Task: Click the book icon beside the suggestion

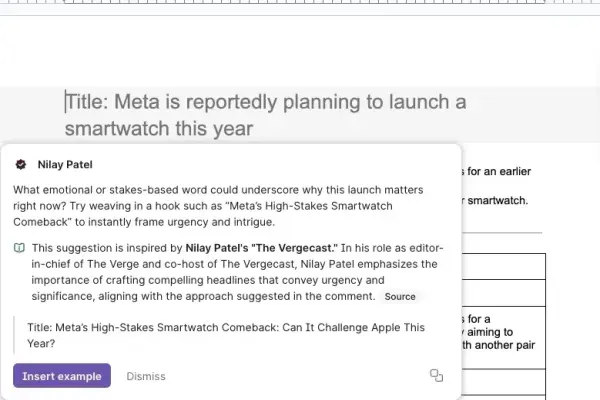Action: pyautogui.click(x=19, y=247)
